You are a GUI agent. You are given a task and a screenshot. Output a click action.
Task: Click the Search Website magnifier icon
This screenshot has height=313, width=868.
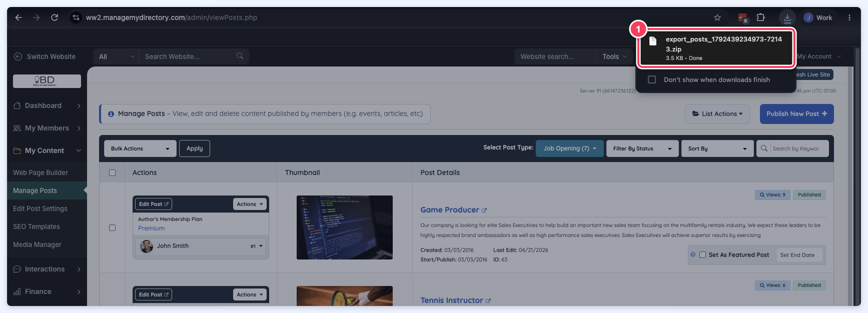tap(240, 56)
